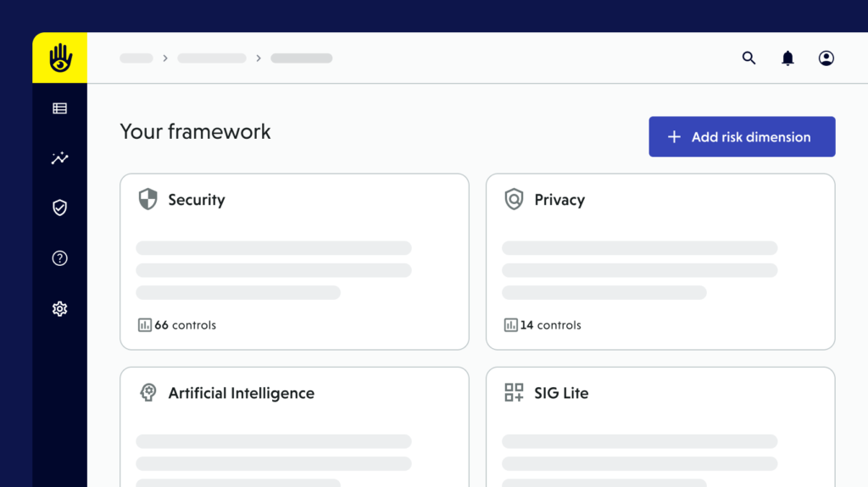Screen dimensions: 868x487
Task: Open the Privacy framework card
Action: 659,261
